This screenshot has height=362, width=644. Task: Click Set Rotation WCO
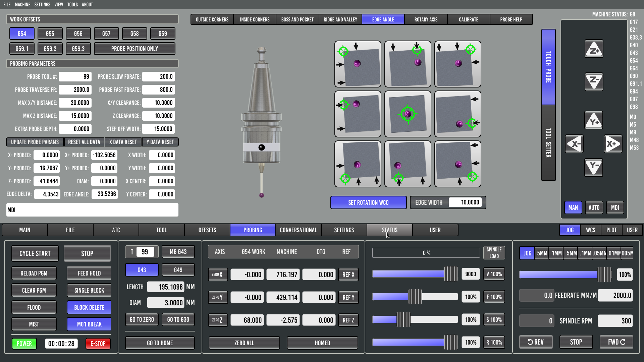coord(368,202)
